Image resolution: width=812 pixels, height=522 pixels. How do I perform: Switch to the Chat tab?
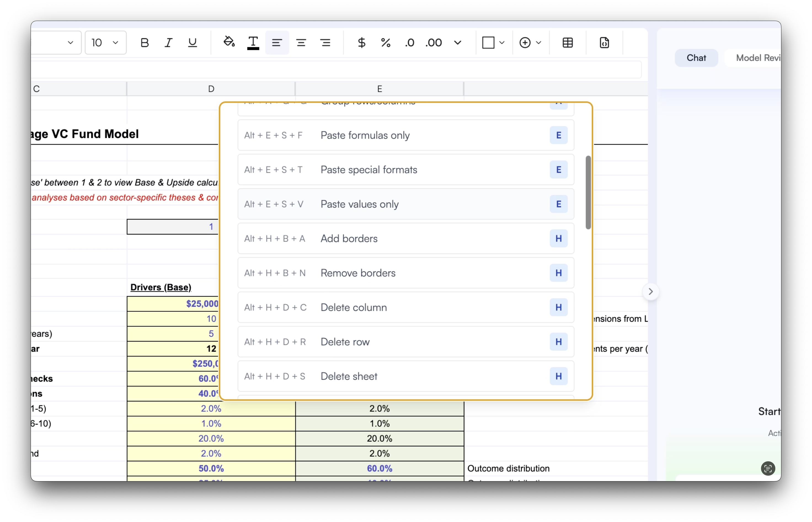[696, 58]
